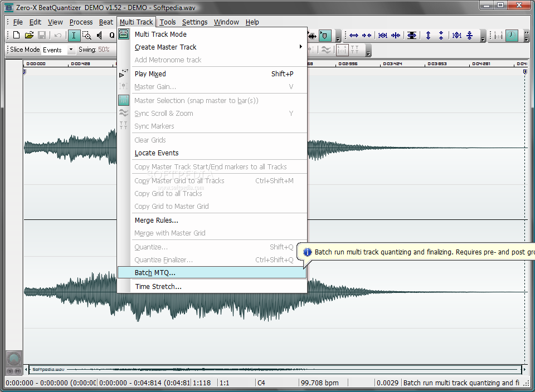Toggle the Sync Markers toolbar icon
The image size is (535, 392).
(355, 50)
